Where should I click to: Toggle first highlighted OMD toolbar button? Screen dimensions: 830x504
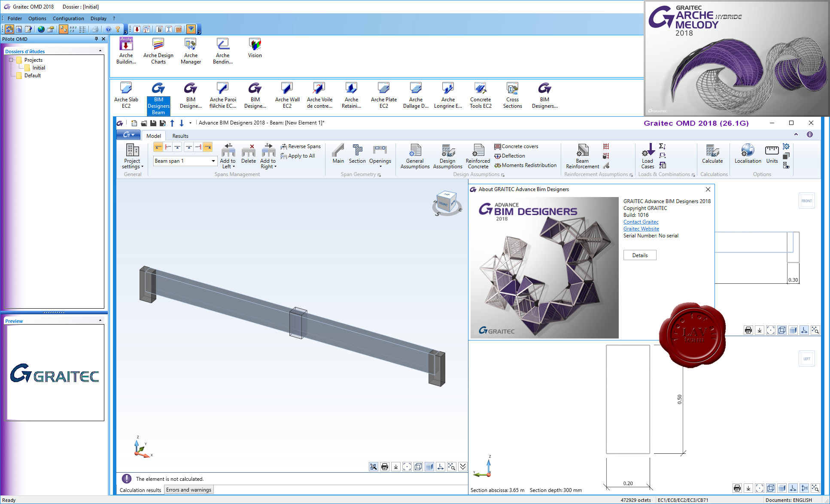click(9, 29)
